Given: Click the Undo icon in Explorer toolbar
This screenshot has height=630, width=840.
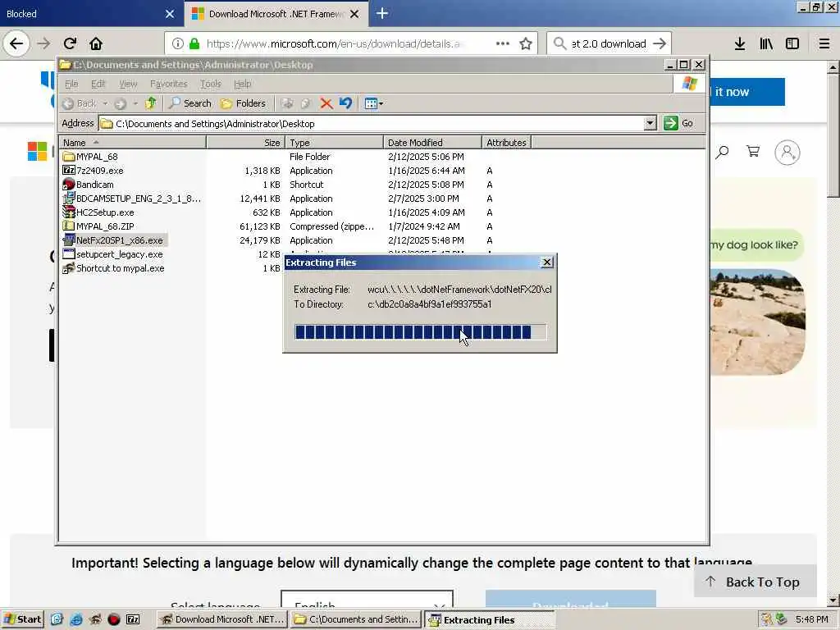Looking at the screenshot, I should [x=345, y=103].
